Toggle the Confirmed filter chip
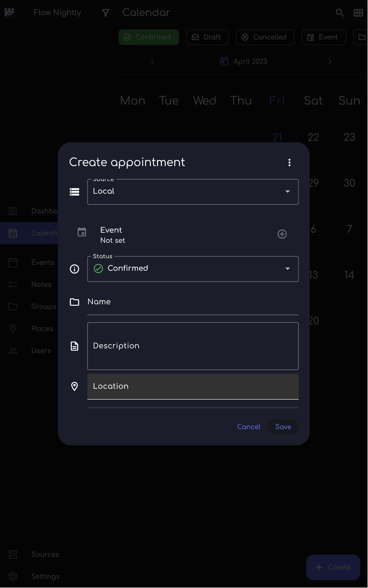 pos(148,37)
